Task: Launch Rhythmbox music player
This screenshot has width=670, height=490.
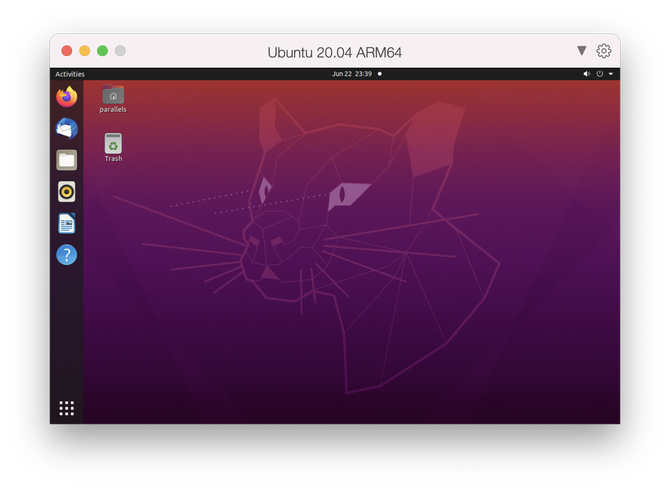Action: (x=67, y=191)
